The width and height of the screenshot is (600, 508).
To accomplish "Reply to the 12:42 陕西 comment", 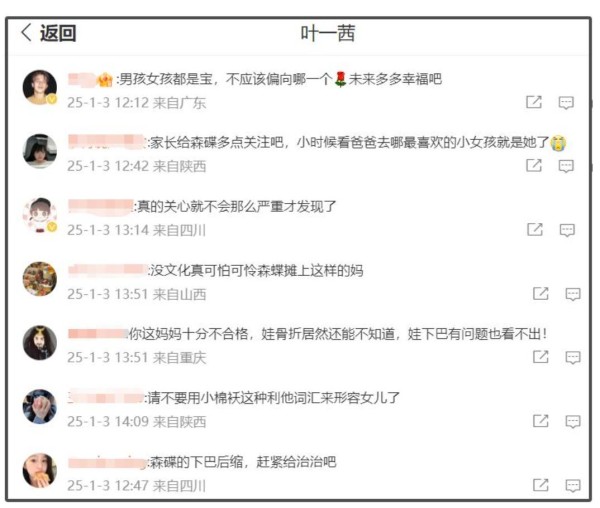I will tap(566, 166).
